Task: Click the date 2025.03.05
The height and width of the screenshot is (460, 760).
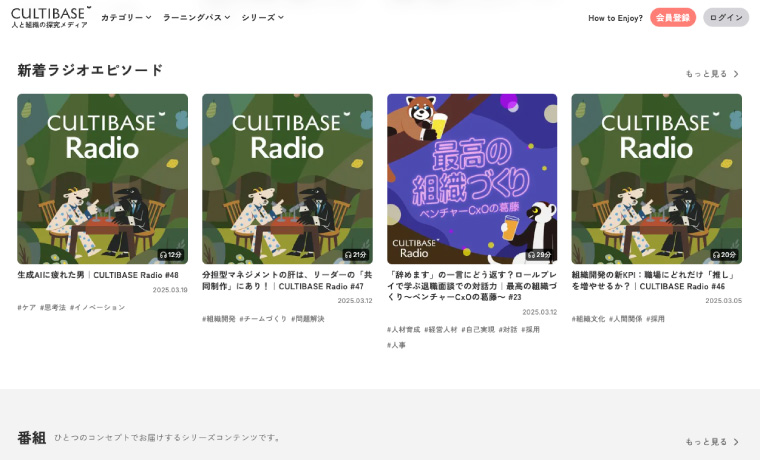Action: coord(724,301)
